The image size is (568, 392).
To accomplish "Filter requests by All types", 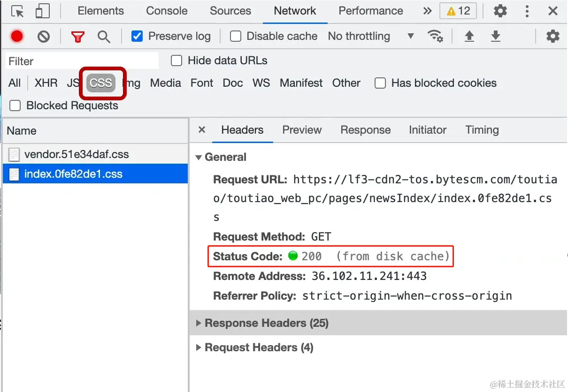I will [15, 83].
